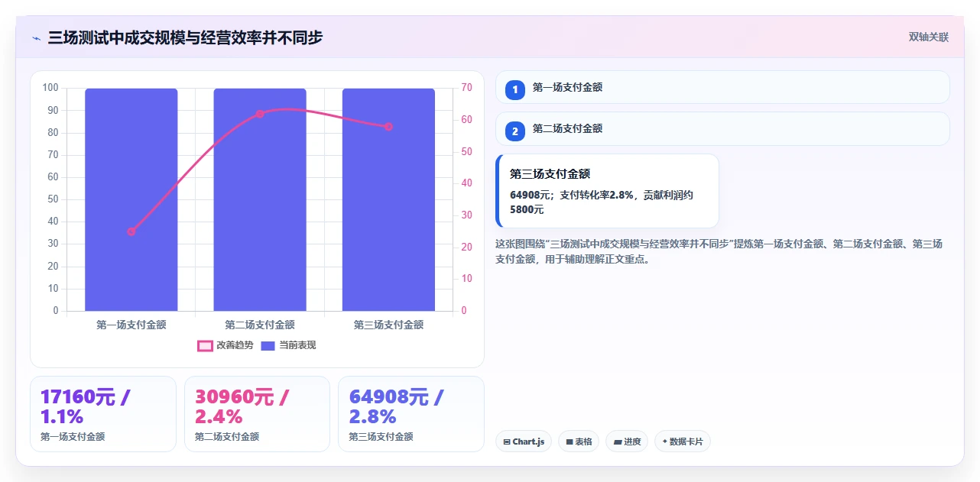The image size is (980, 482).
Task: Click x-axis label 第三场支付金额
Action: (x=388, y=325)
